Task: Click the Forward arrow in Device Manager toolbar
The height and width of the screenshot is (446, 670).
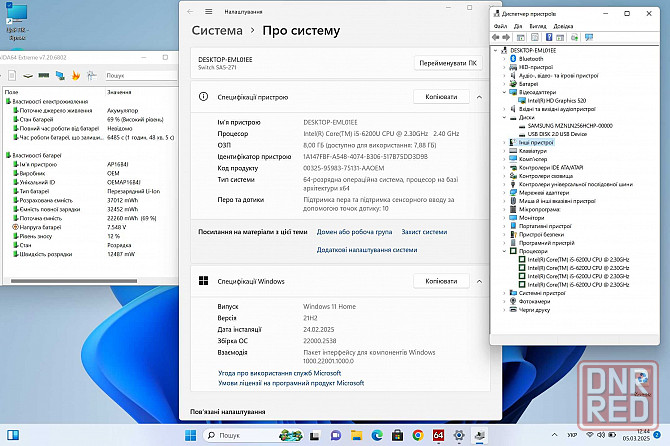Action: coord(506,38)
